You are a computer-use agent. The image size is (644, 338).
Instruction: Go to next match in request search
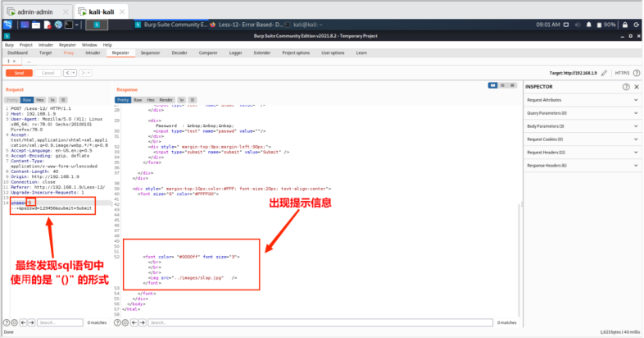click(32, 322)
